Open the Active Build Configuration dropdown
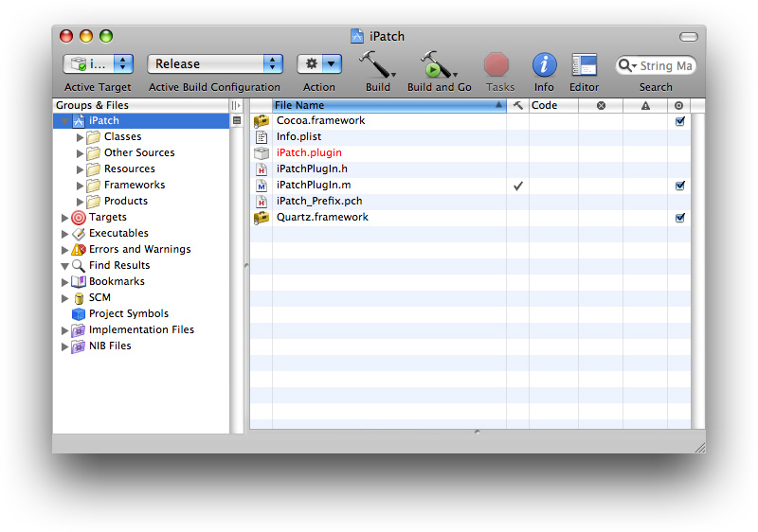This screenshot has width=758, height=532. pos(215,63)
